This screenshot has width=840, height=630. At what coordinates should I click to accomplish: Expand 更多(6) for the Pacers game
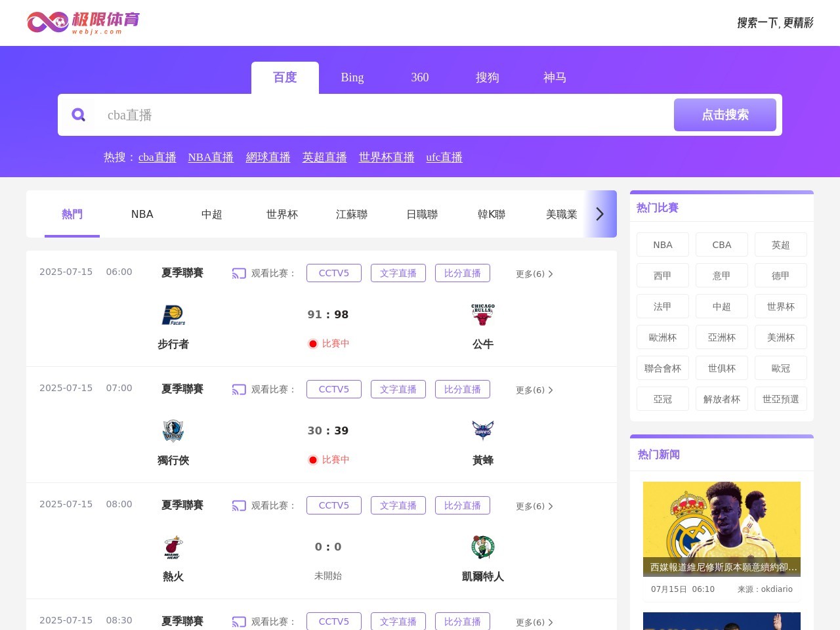pyautogui.click(x=534, y=274)
